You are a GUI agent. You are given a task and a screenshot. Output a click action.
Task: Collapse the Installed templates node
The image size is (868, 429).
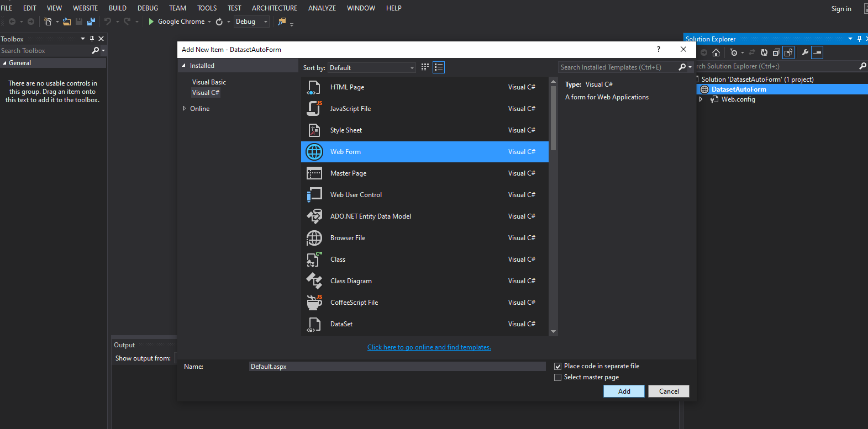point(183,66)
